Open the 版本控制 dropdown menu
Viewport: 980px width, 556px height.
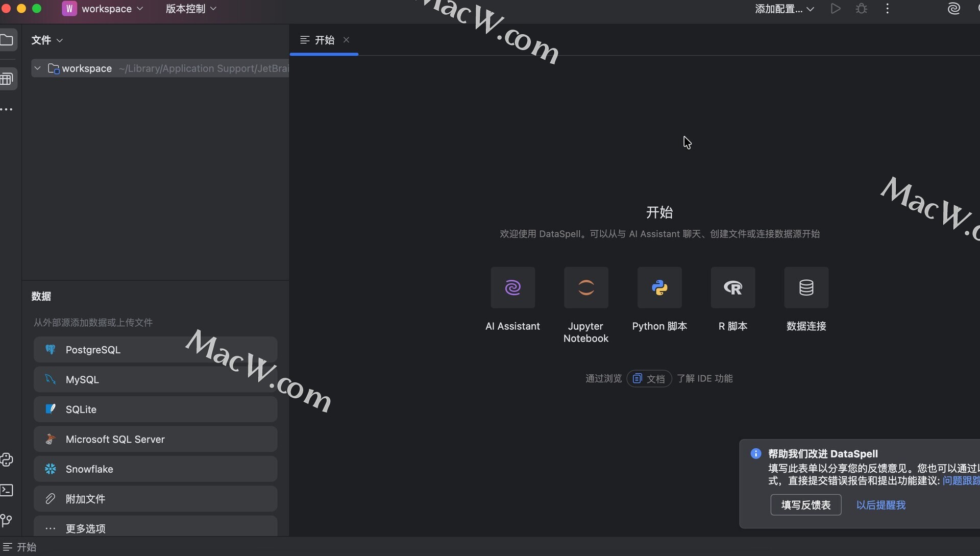[191, 9]
